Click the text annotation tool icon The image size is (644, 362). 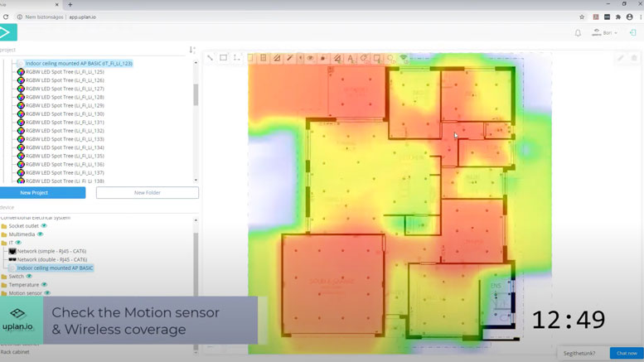350,58
